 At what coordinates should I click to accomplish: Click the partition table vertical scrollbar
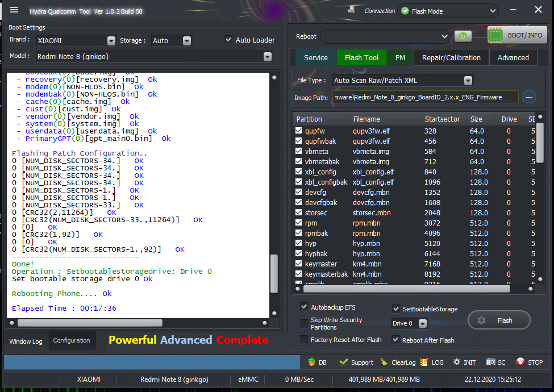(540, 143)
